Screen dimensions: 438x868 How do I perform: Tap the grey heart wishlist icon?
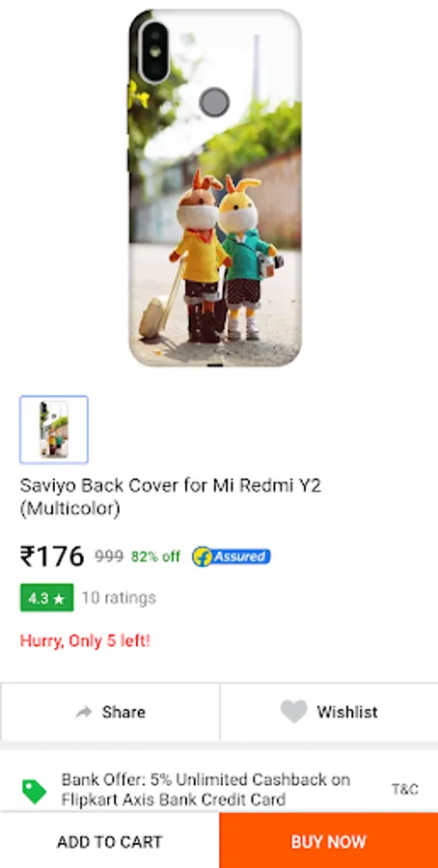[293, 712]
